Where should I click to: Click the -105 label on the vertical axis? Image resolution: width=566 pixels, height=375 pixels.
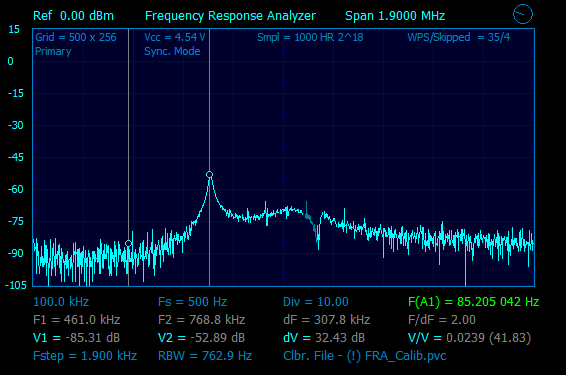point(16,285)
